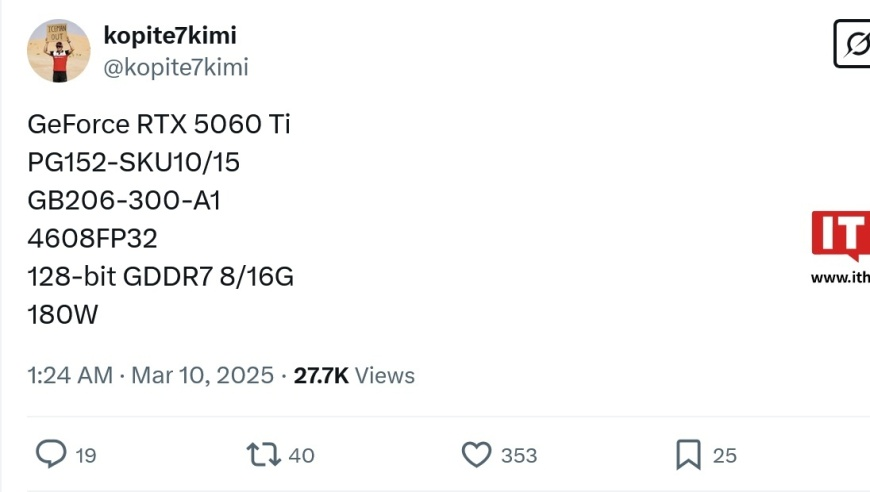Click the repost arrows icon

click(264, 454)
